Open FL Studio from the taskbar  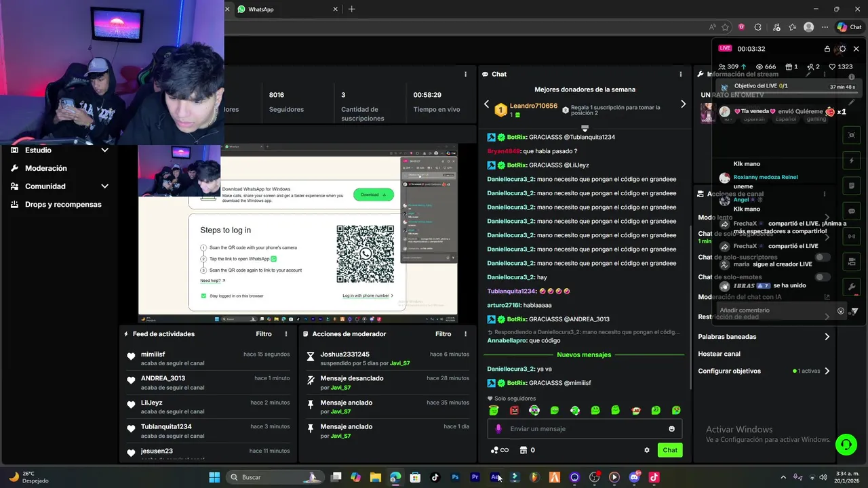(534, 477)
